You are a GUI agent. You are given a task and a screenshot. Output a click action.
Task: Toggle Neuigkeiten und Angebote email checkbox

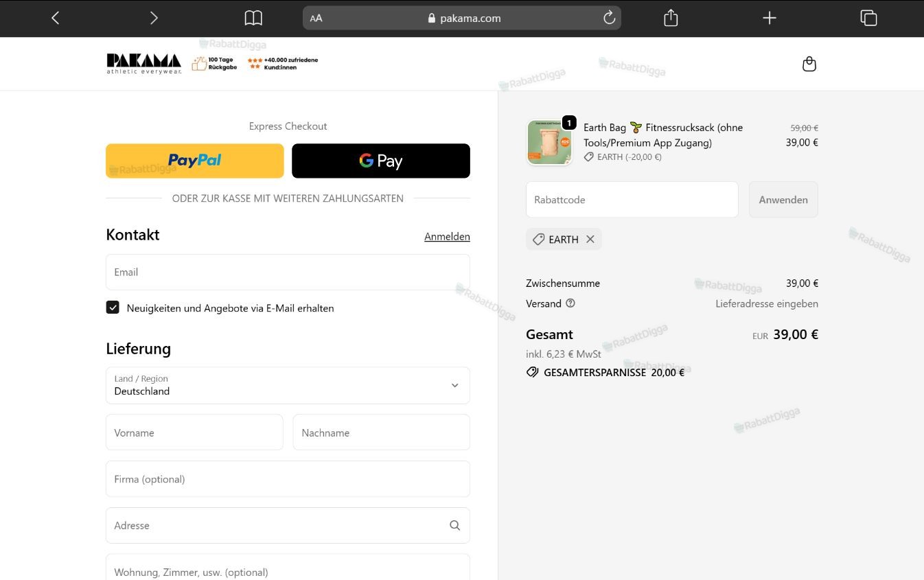pyautogui.click(x=113, y=308)
